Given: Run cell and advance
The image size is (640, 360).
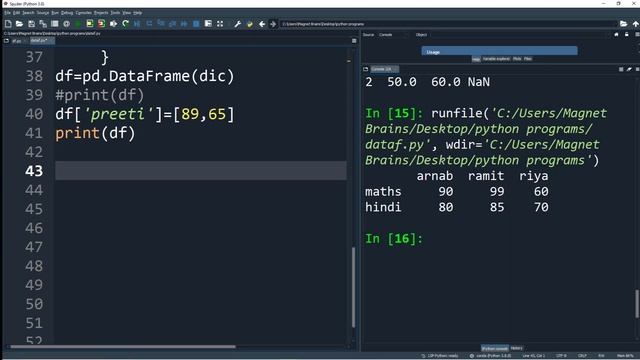Looking at the screenshot, I should click(101, 24).
